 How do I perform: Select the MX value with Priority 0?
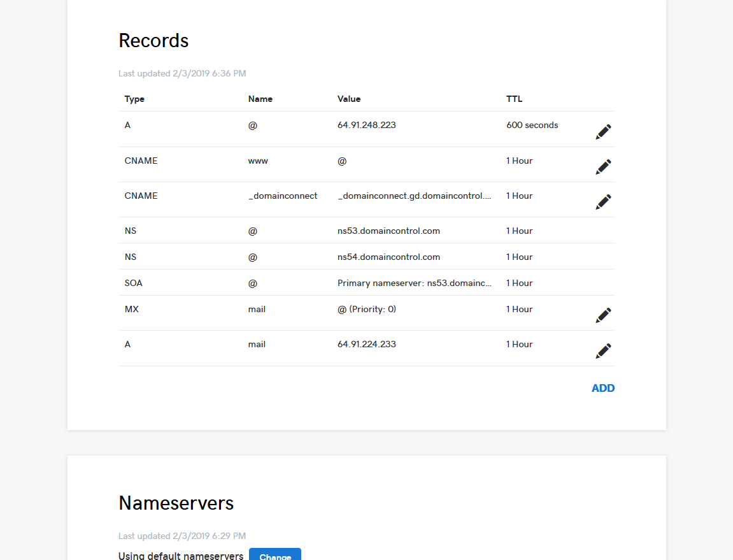(x=366, y=309)
